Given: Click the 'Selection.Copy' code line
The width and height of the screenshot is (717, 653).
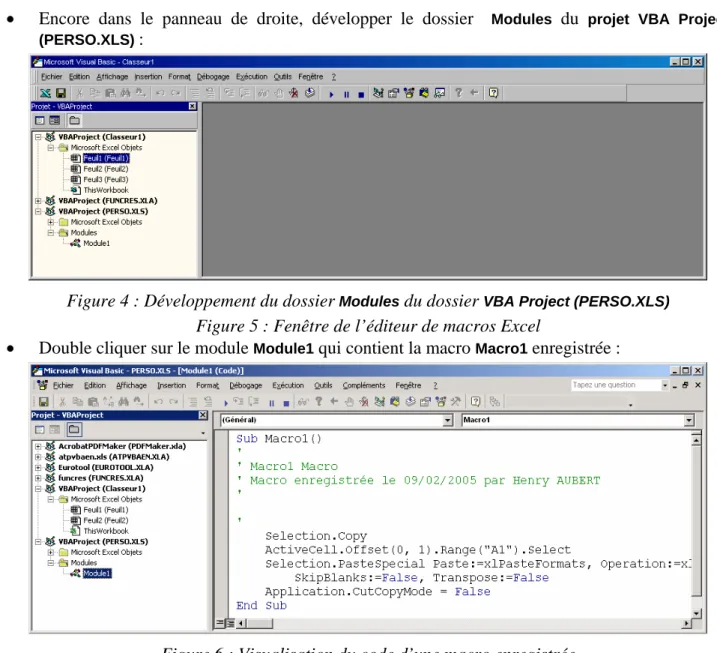Looking at the screenshot, I should tap(316, 535).
